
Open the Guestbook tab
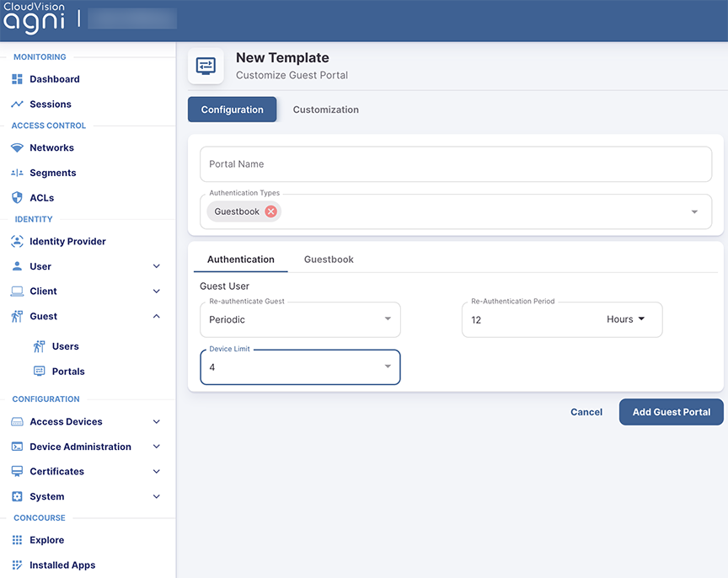328,259
